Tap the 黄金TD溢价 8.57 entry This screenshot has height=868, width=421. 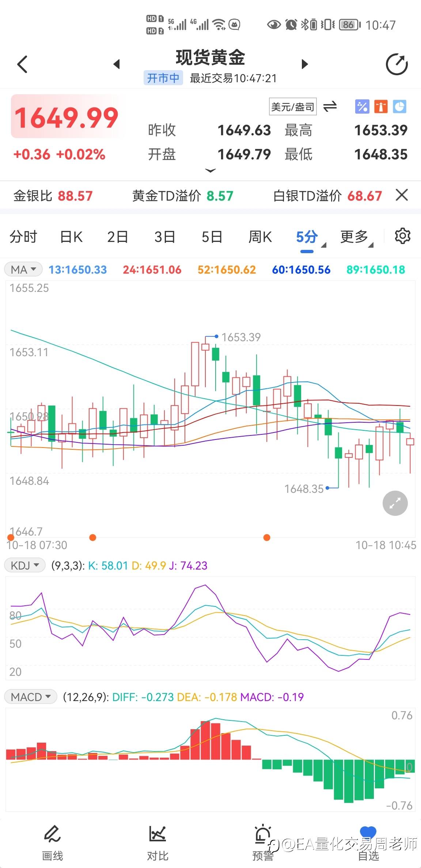coord(182,196)
